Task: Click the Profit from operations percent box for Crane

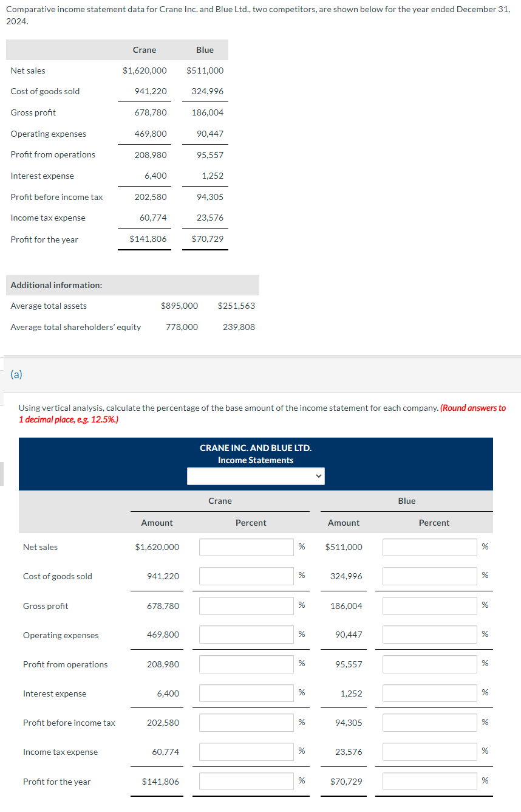Action: [246, 664]
